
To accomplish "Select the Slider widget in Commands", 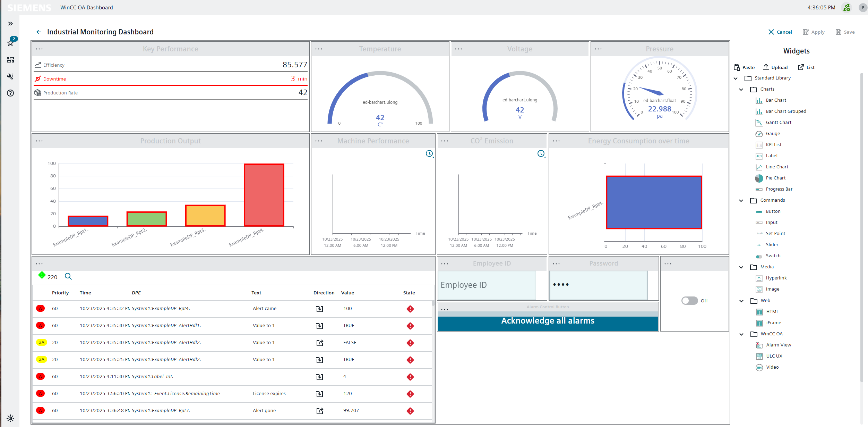I will tap(772, 245).
